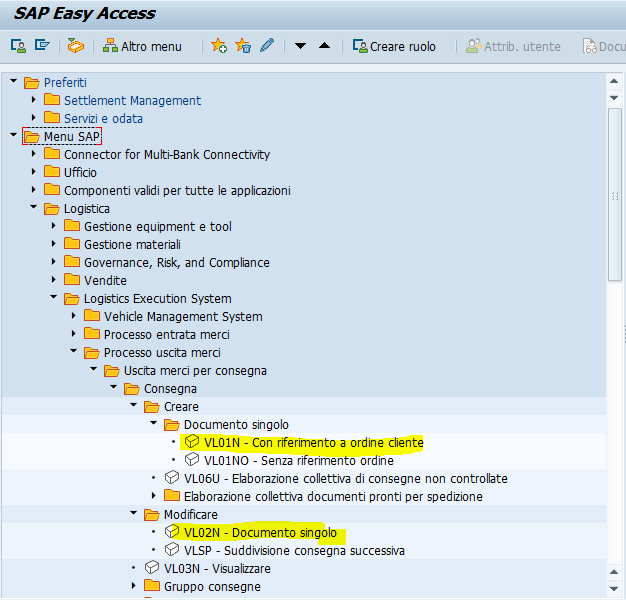Screen dimensions: 626x600
Task: Click scrollbar up arrow near bottom
Action: (614, 572)
